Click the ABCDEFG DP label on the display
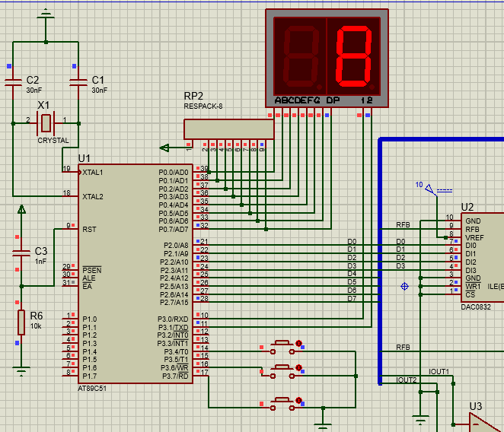 click(307, 100)
